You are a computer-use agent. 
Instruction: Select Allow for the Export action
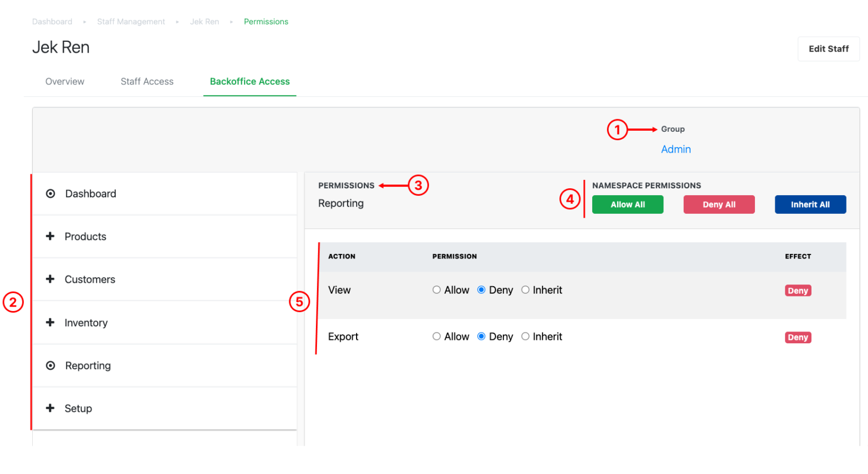point(436,337)
